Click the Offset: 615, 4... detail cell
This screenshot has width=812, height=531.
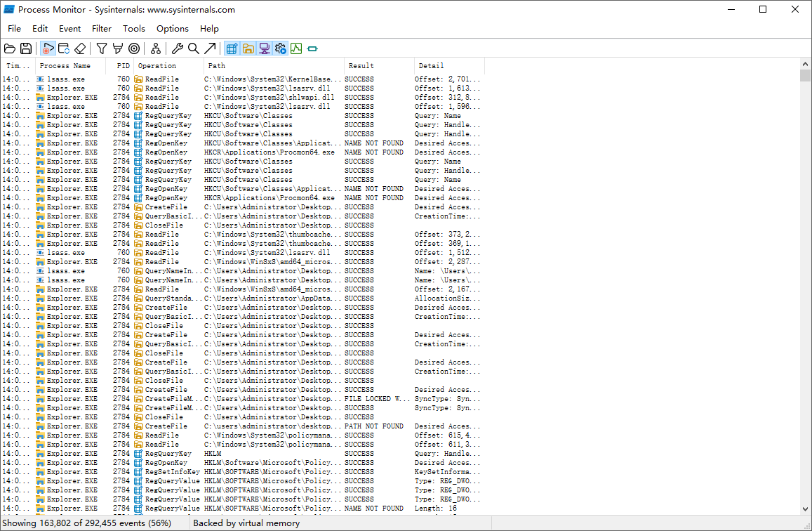(x=448, y=435)
